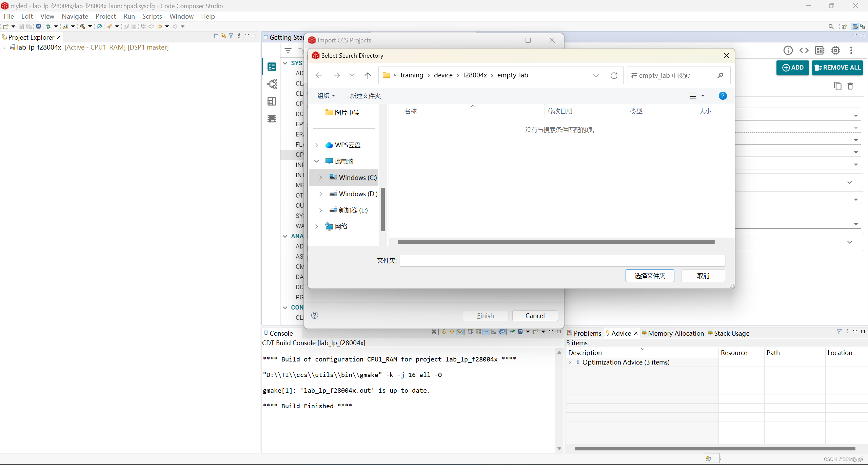Go up one folder level in the directory dialog
868x465 pixels.
pyautogui.click(x=368, y=75)
